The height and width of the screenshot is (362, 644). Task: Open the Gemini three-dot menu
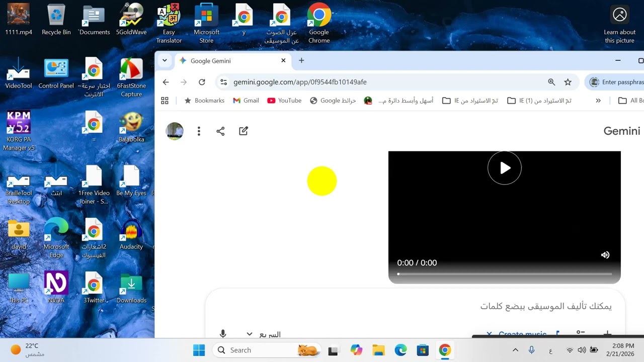(199, 131)
